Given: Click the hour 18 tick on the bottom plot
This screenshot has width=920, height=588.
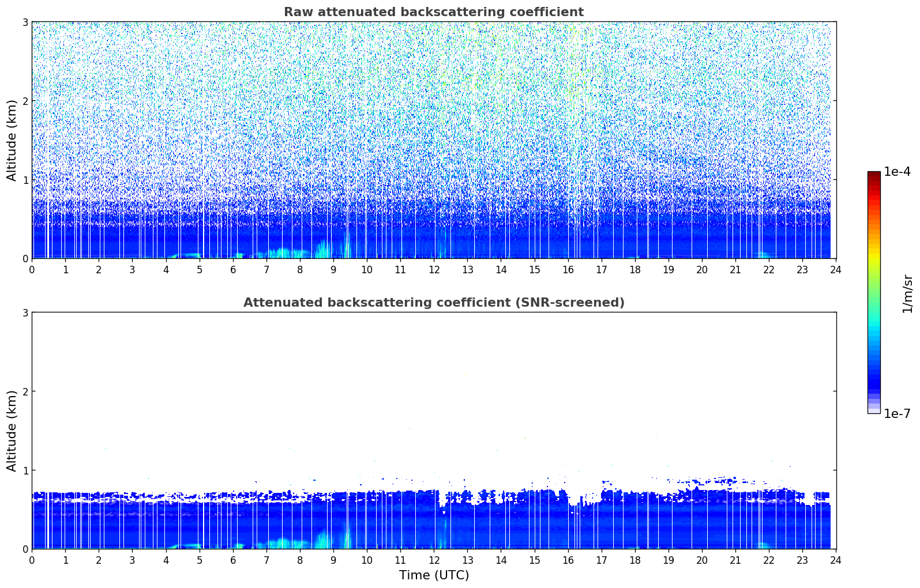Looking at the screenshot, I should pyautogui.click(x=635, y=560).
